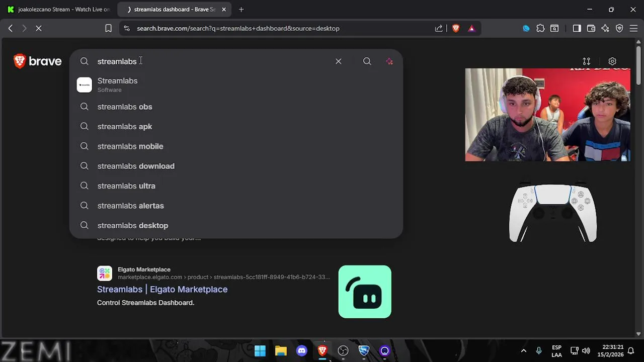Select the Streamlabs Software suggestion
644x362 pixels.
click(x=236, y=85)
